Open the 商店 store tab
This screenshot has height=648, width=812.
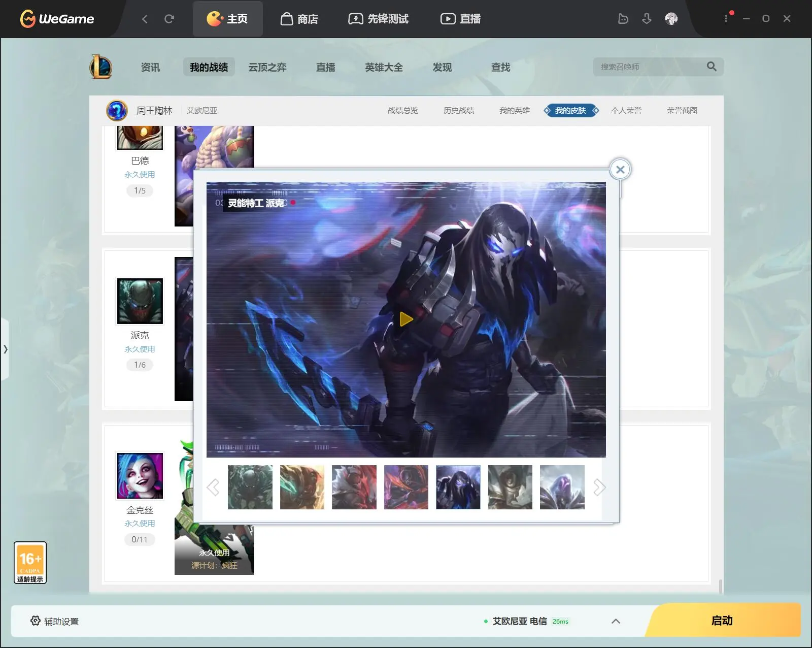click(x=299, y=19)
